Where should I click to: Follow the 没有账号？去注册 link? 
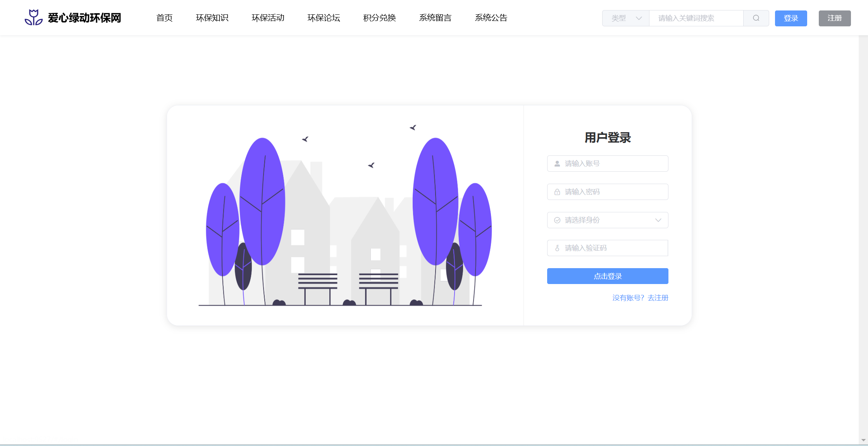click(x=640, y=298)
